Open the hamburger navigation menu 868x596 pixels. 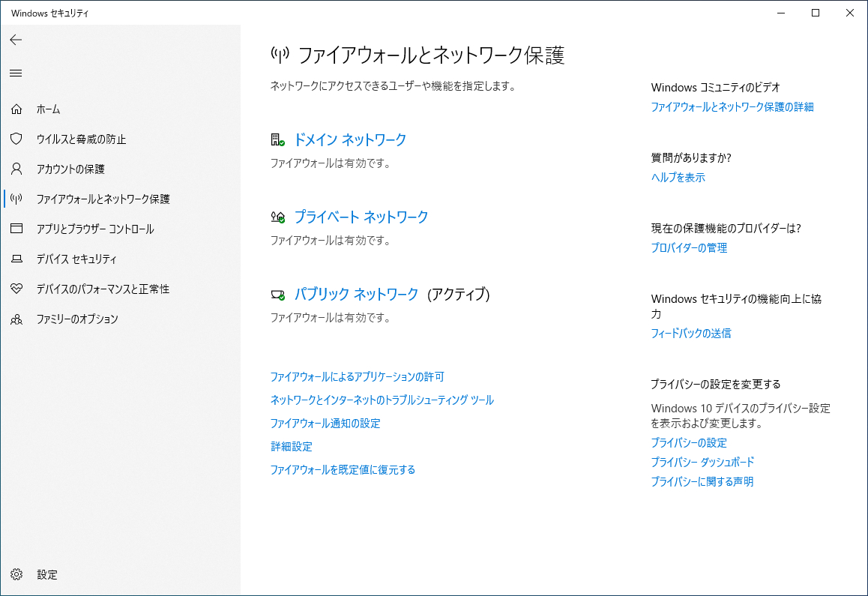tap(16, 73)
